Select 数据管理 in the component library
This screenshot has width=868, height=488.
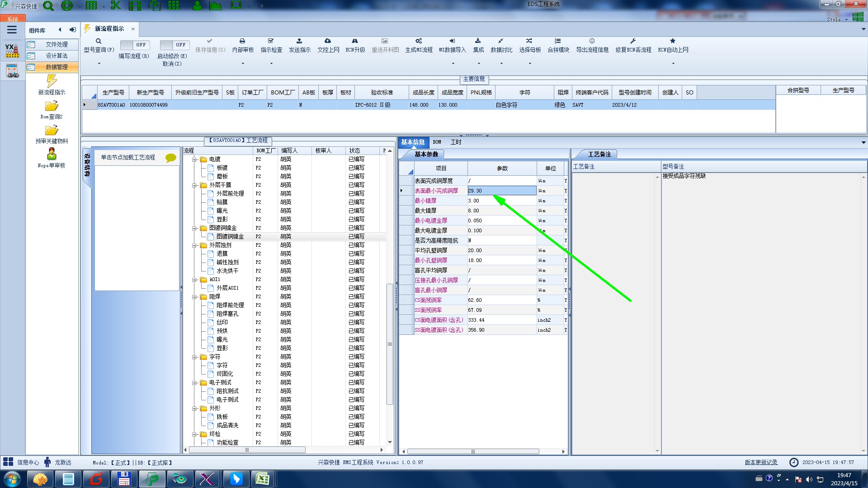pos(57,67)
